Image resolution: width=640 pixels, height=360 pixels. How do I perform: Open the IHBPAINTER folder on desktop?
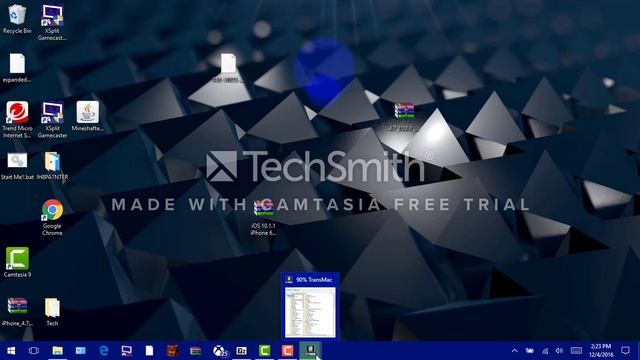coord(52,166)
